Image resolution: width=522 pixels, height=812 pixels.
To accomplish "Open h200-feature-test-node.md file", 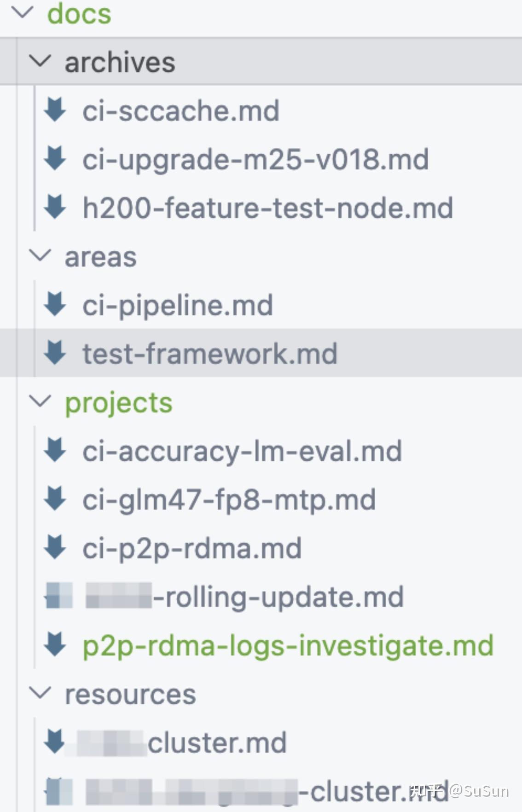I will point(267,208).
